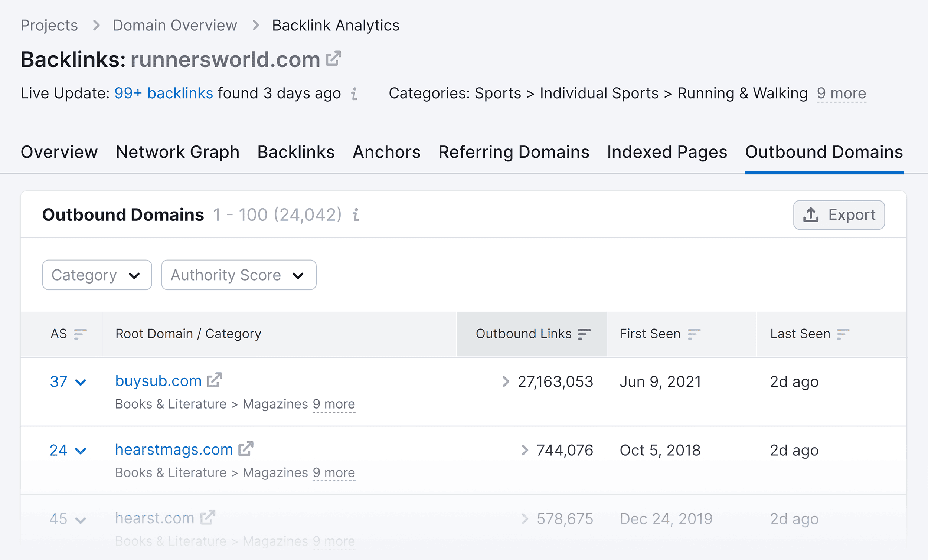928x560 pixels.
Task: Open hearst.com via its external link icon
Action: (208, 517)
